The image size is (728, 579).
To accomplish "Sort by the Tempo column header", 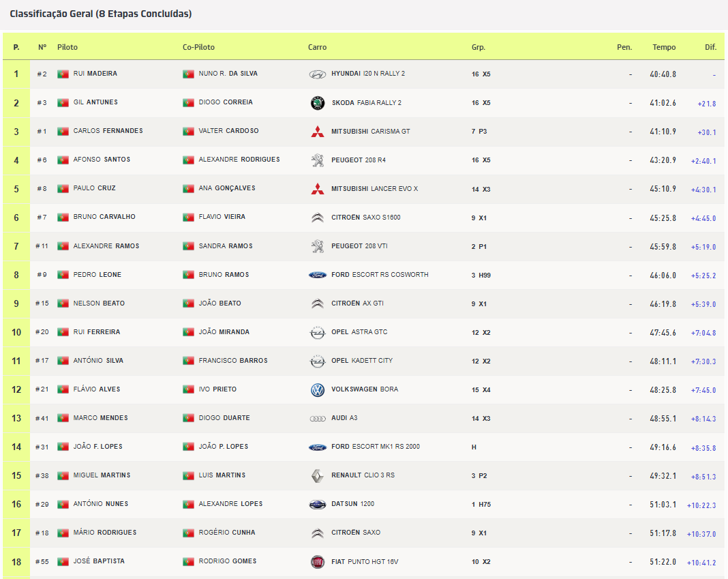I will tap(663, 47).
